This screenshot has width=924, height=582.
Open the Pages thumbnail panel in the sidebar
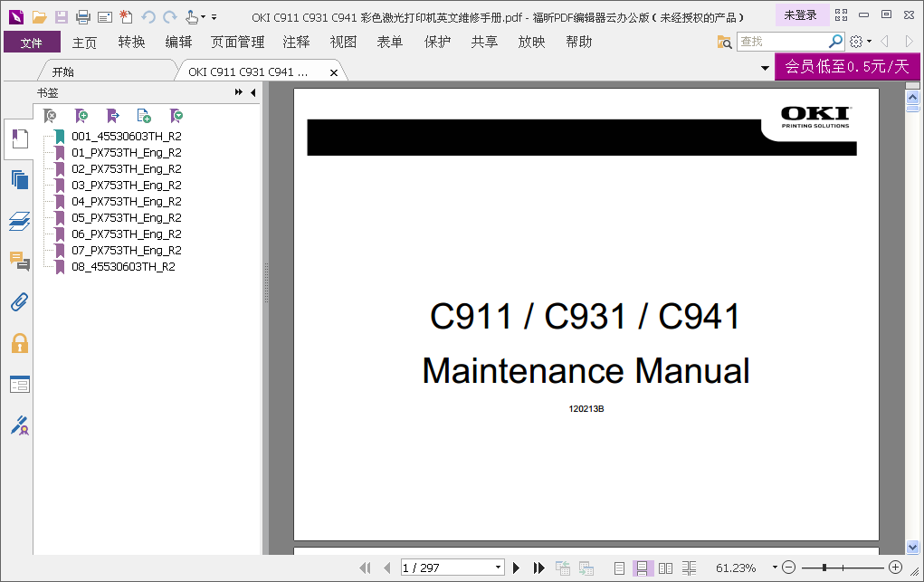(19, 180)
